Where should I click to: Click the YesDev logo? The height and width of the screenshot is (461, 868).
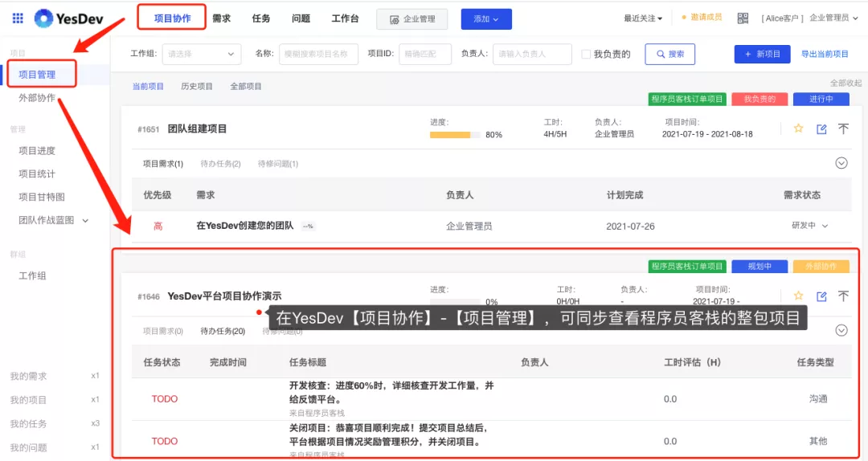click(x=68, y=18)
